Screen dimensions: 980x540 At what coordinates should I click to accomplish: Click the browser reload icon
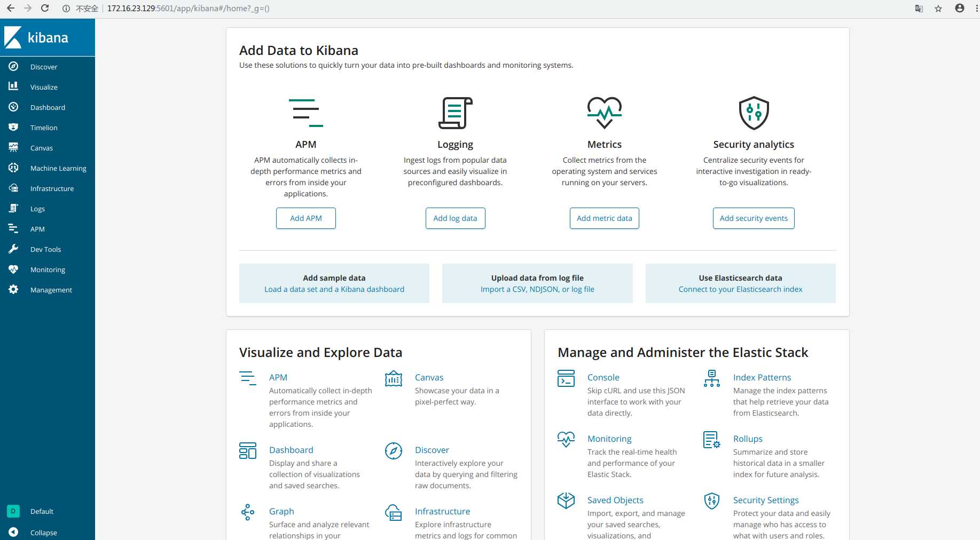tap(45, 9)
